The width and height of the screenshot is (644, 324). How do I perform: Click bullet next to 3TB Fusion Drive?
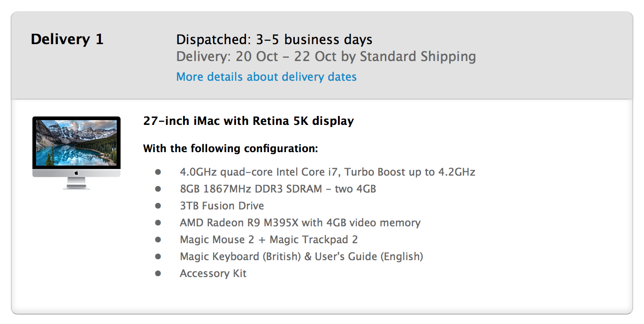(158, 206)
